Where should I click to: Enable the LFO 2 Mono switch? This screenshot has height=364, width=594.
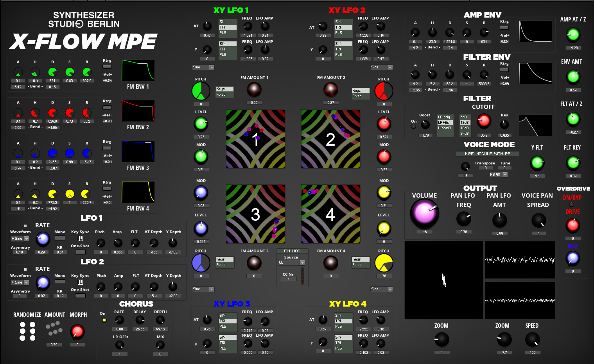pos(60,282)
